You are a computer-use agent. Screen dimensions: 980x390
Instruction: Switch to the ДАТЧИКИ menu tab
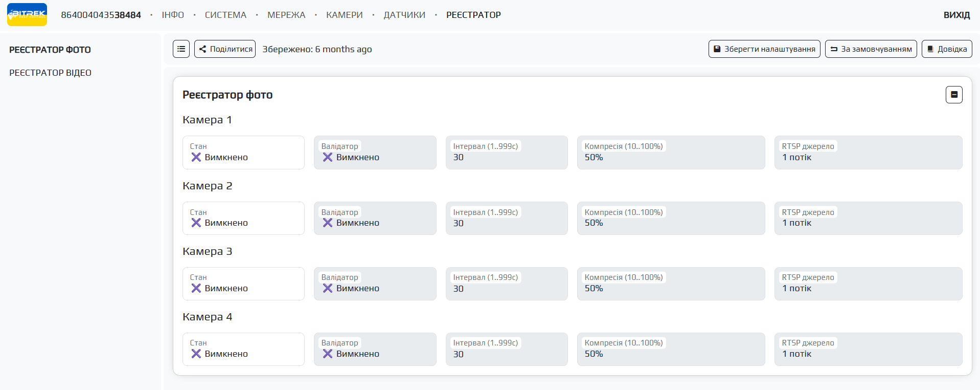[404, 15]
